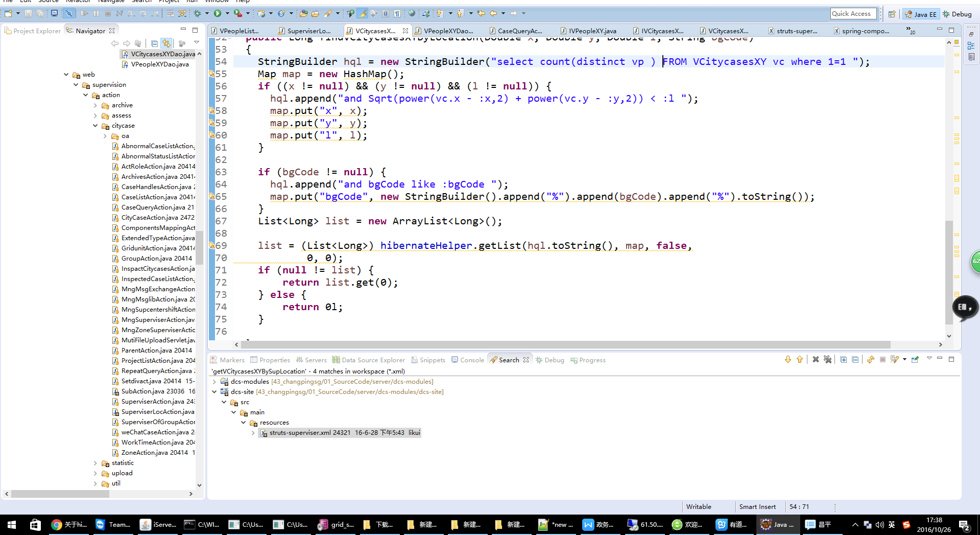
Task: Click the Save icon in toolbar
Action: click(28, 13)
